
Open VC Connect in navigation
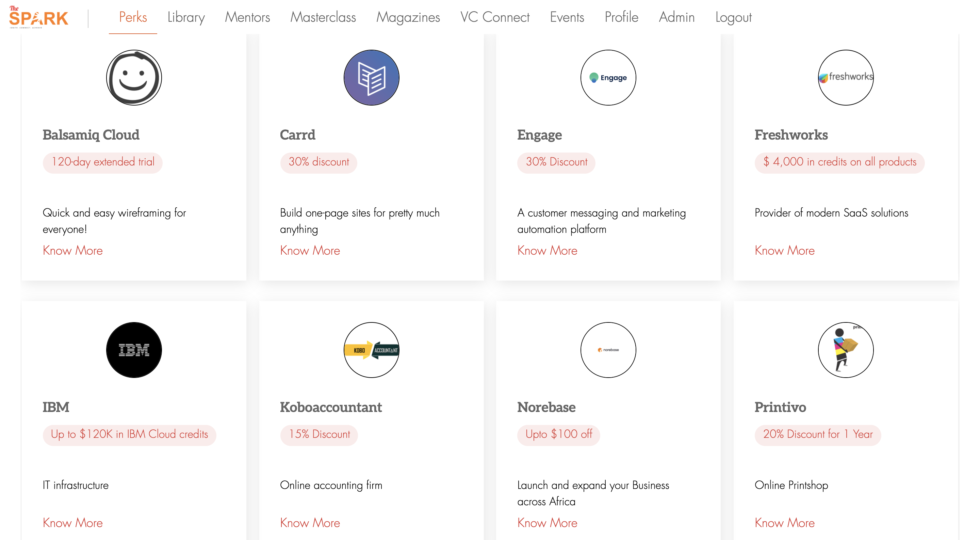[494, 17]
